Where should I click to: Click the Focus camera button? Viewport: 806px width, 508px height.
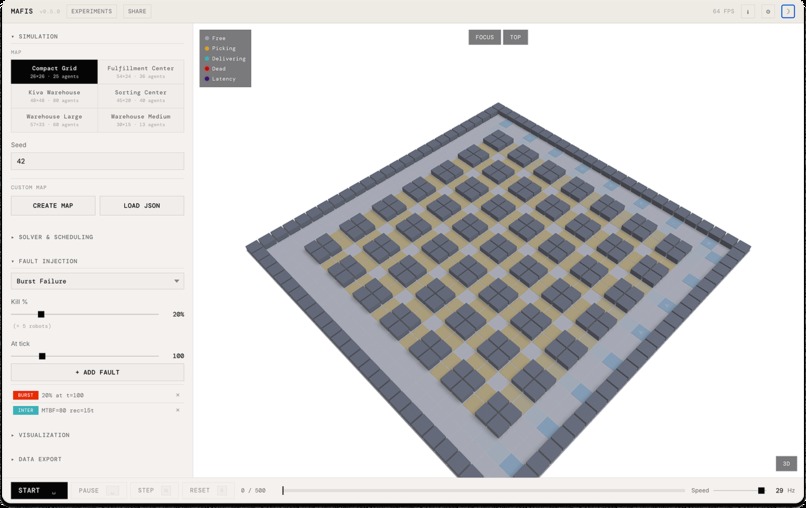(484, 37)
